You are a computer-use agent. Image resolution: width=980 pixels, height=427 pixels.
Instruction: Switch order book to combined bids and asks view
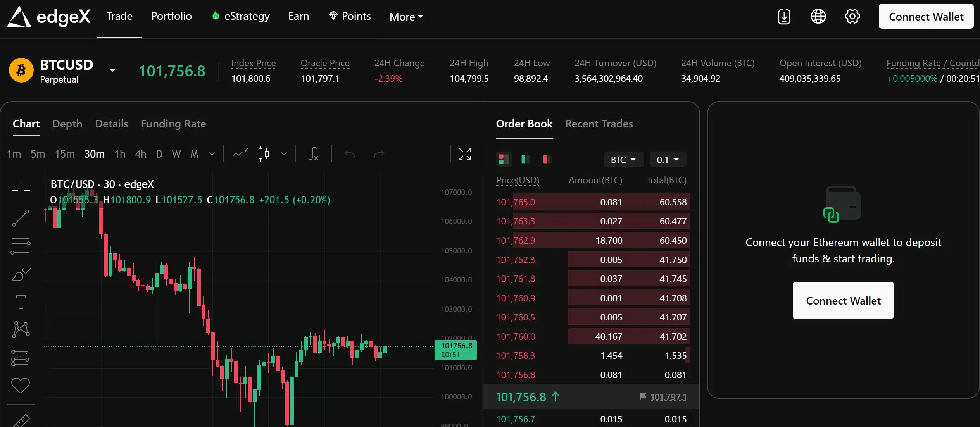[503, 159]
